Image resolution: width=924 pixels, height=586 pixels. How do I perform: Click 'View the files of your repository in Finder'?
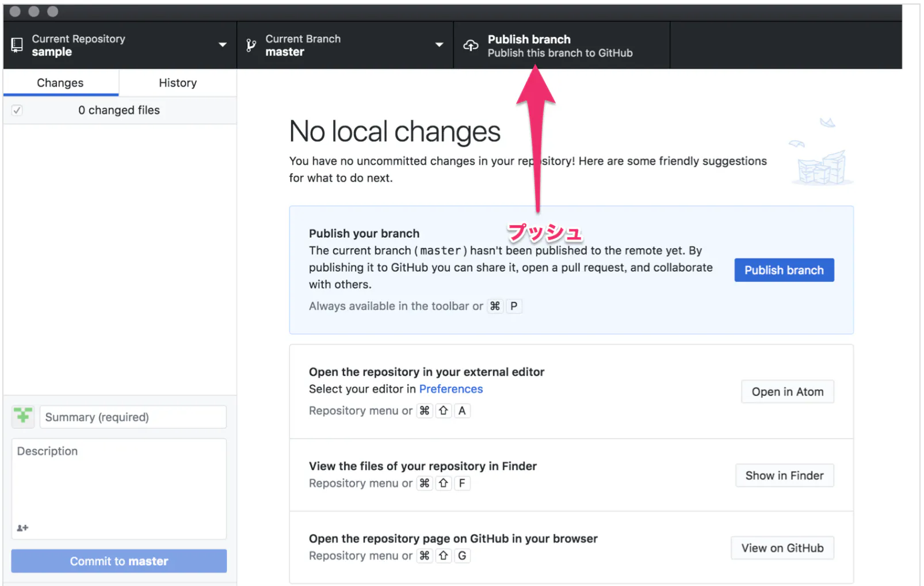423,466
